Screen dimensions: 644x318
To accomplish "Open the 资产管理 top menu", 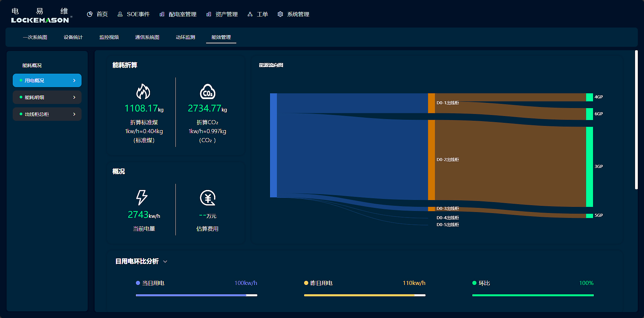I will (226, 14).
